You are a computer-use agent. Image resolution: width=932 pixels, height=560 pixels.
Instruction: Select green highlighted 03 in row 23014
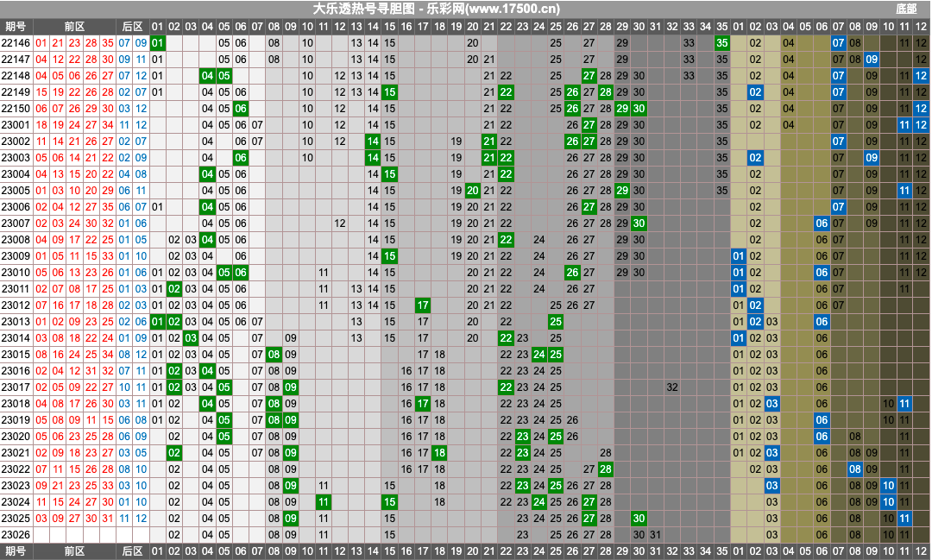(190, 337)
